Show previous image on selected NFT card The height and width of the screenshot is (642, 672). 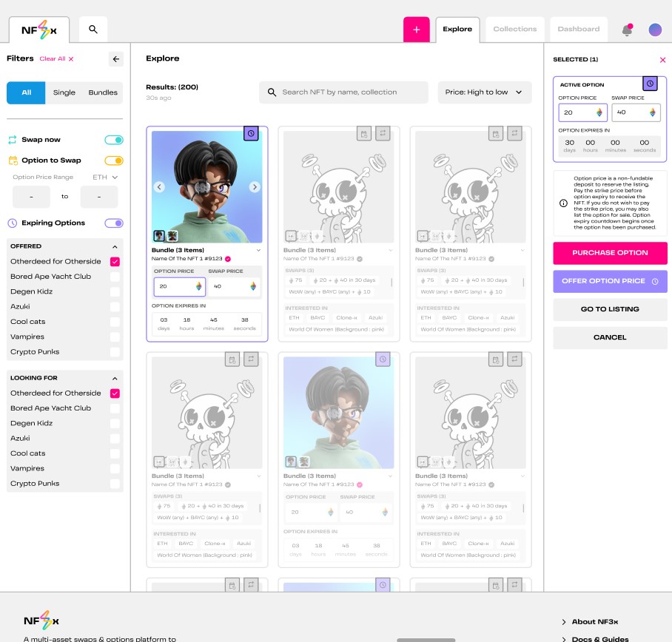(x=159, y=187)
